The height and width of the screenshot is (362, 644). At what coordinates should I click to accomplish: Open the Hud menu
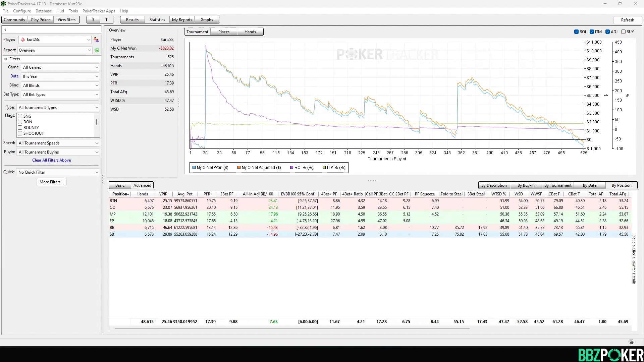[x=60, y=11]
